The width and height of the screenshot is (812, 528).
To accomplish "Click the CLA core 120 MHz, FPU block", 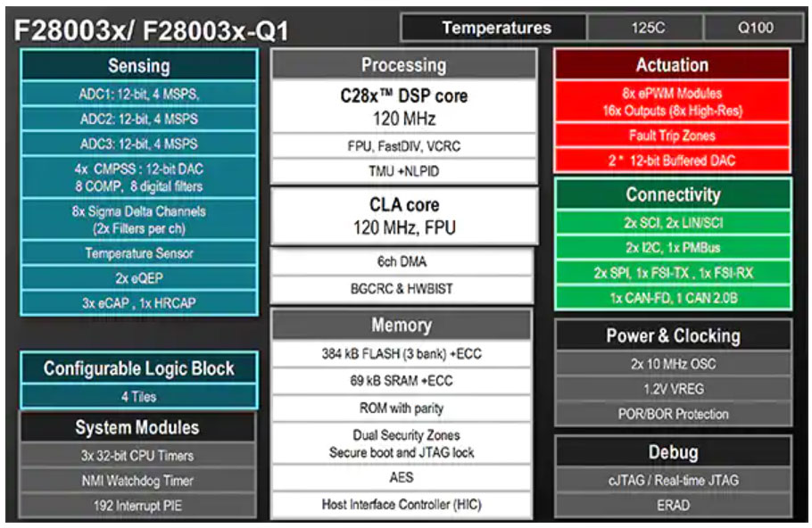I will 404,216.
